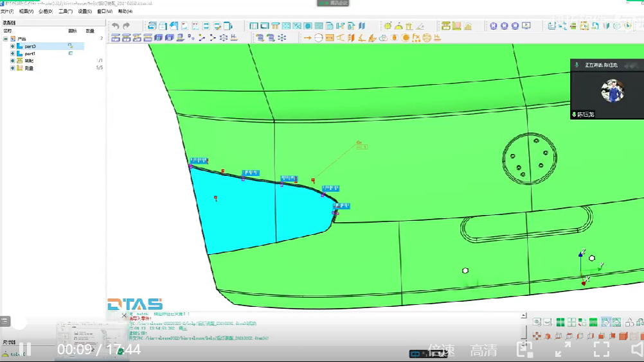
Task: Click the XYZ coordinate axis triad
Action: [x=590, y=267]
